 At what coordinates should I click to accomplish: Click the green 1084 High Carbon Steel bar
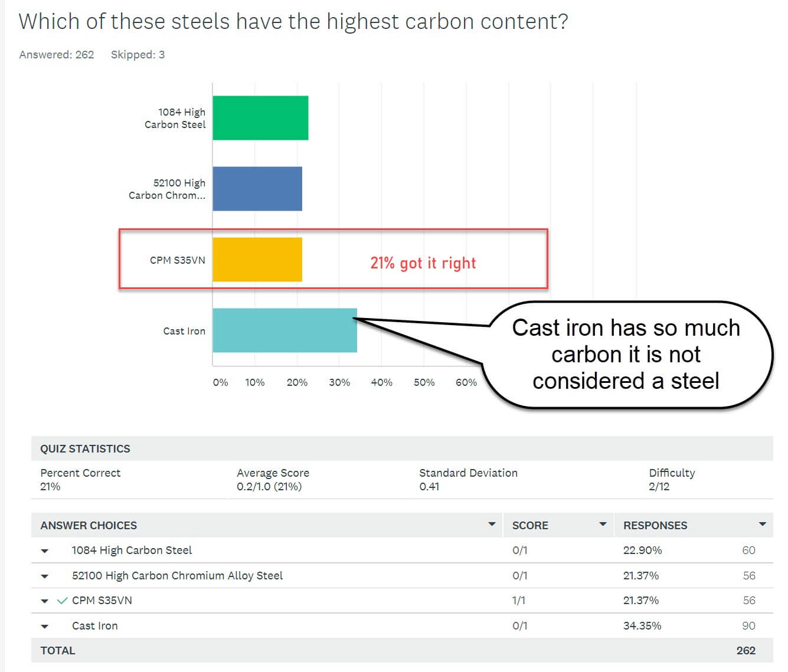coord(260,118)
